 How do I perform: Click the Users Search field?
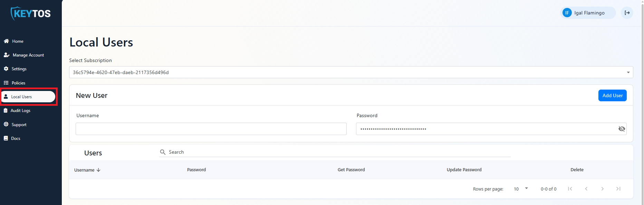(338, 152)
